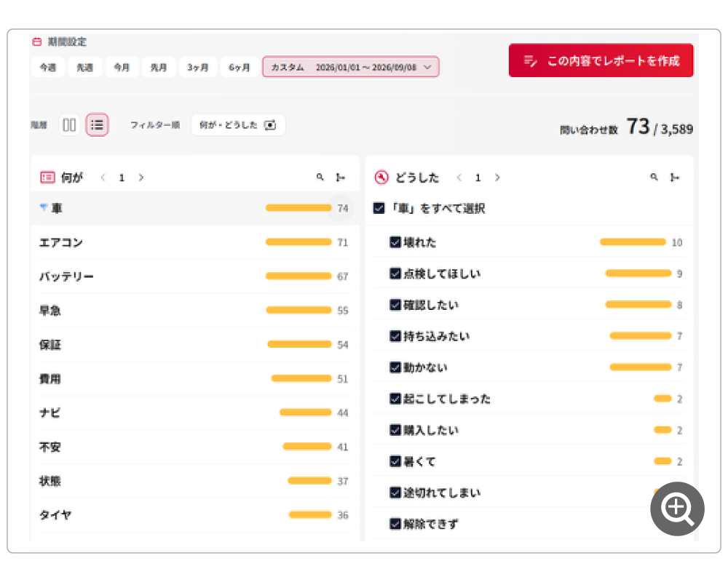Click the 何が panel title
728x582 pixels.
(x=72, y=178)
